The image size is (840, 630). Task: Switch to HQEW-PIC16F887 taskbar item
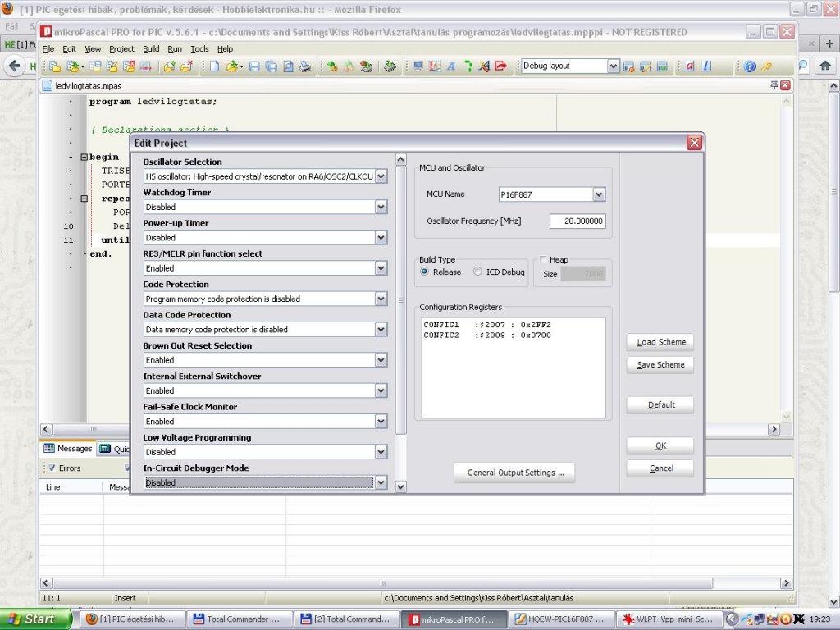coord(561,619)
